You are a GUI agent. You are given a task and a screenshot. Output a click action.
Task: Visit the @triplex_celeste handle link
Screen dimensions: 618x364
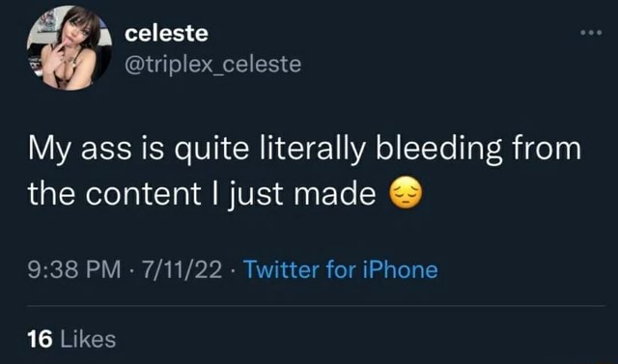(x=212, y=65)
